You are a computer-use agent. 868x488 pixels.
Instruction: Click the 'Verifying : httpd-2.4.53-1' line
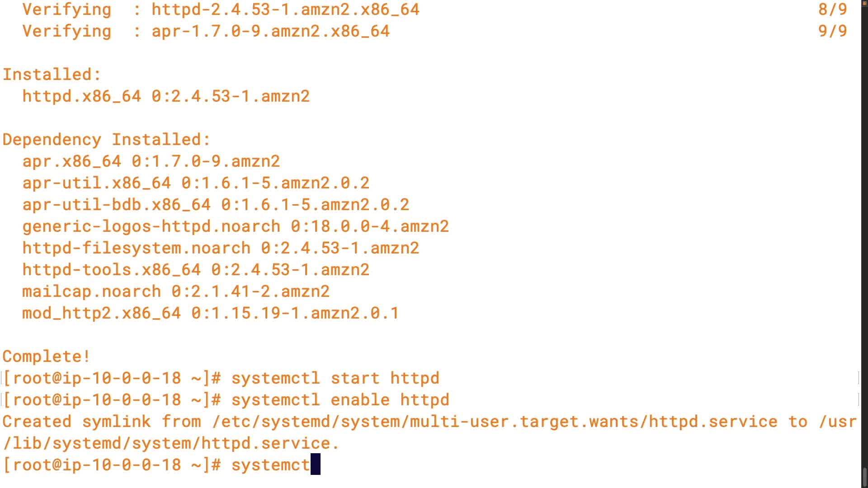pos(221,9)
